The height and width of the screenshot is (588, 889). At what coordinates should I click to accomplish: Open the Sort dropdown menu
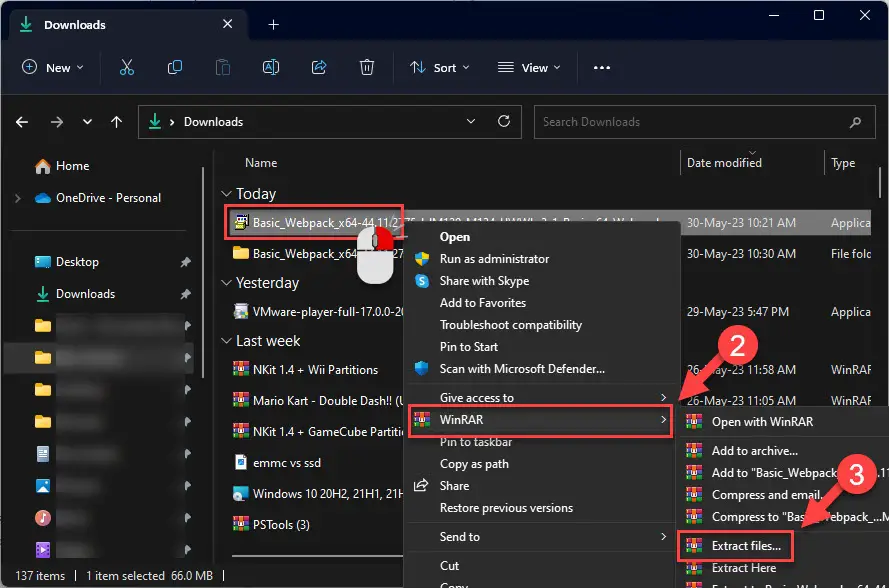pos(440,67)
